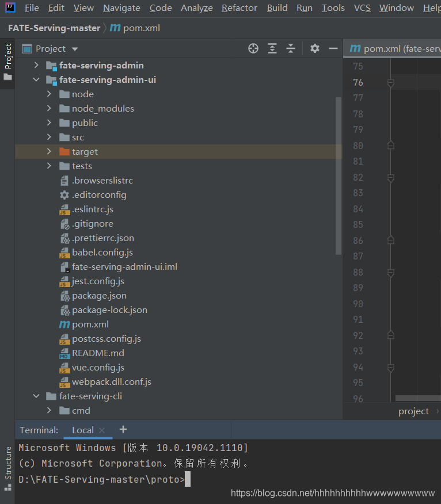Select jest.config.js file
Image resolution: width=441 pixels, height=504 pixels.
(x=98, y=281)
